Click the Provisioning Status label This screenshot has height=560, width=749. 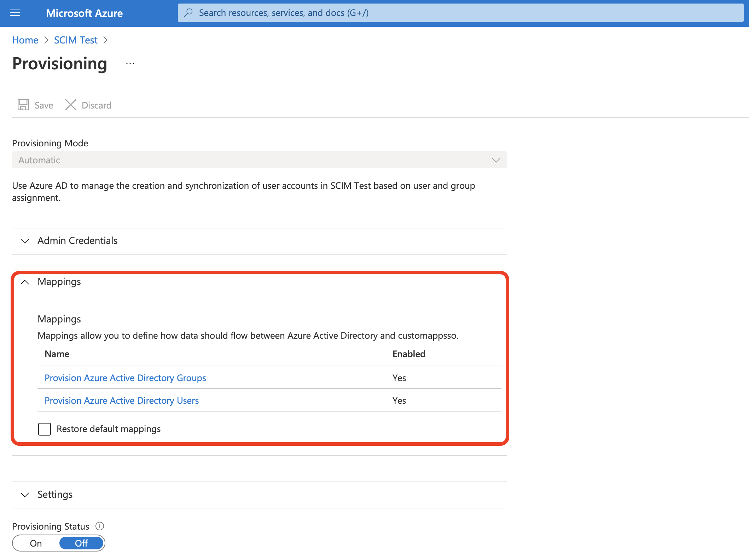51,526
